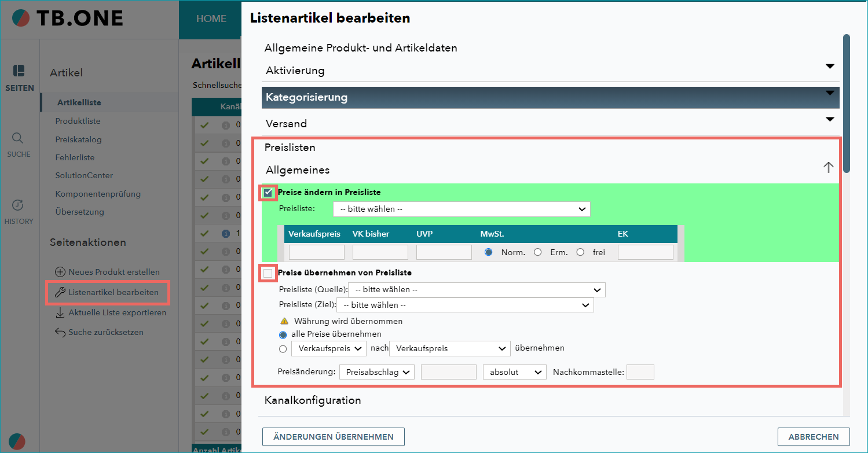Open the Preisliste dropdown
This screenshot has height=453, width=868.
pyautogui.click(x=462, y=209)
